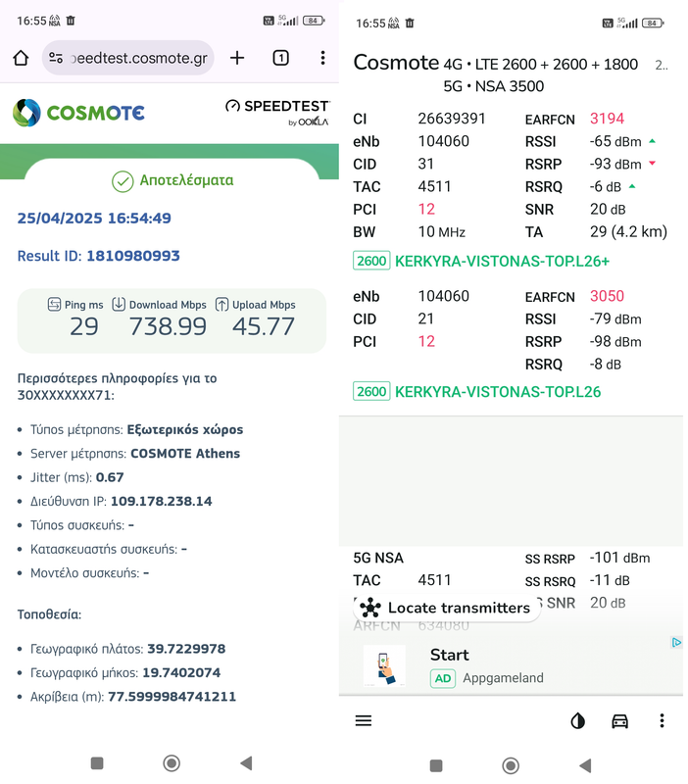Tap left phone's square recents button

point(97,763)
